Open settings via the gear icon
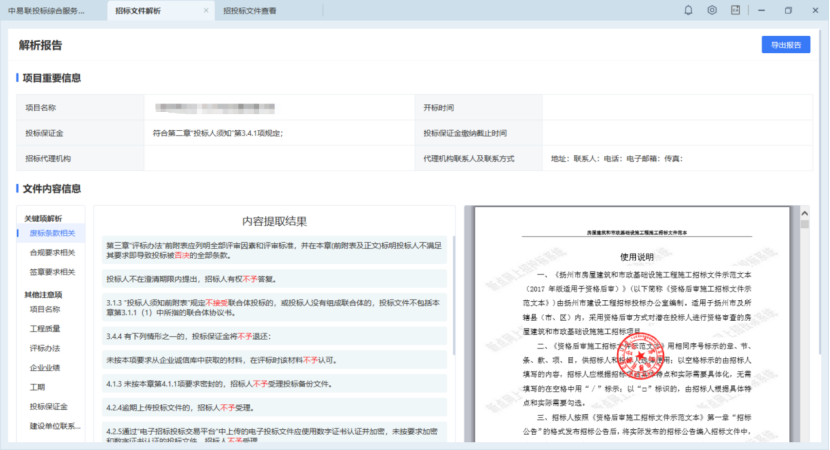The width and height of the screenshot is (830, 450). pos(712,10)
